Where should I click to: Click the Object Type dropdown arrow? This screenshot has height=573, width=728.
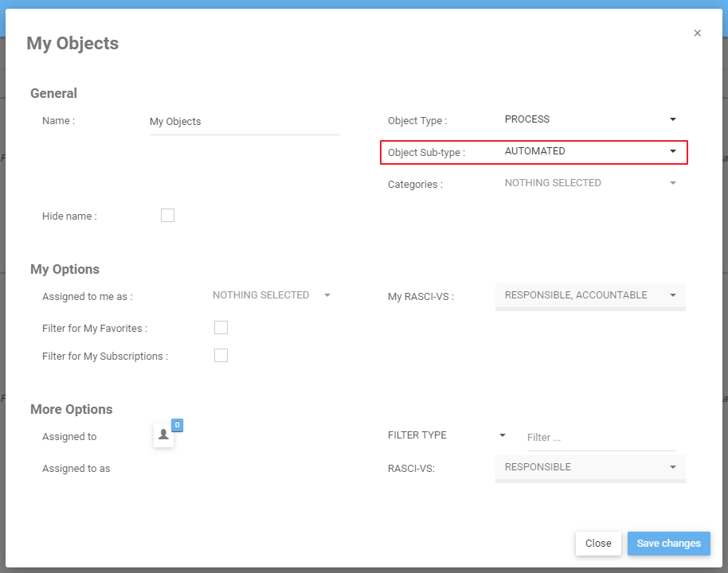click(673, 119)
